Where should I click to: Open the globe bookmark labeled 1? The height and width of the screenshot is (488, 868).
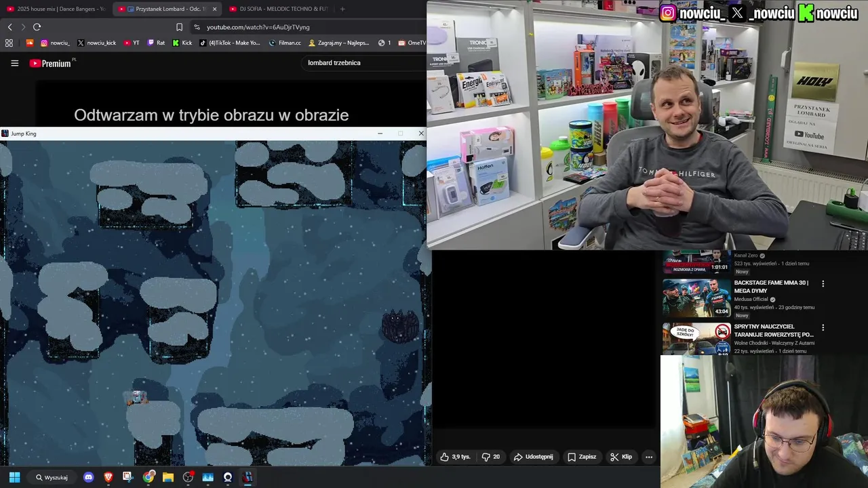(x=384, y=43)
